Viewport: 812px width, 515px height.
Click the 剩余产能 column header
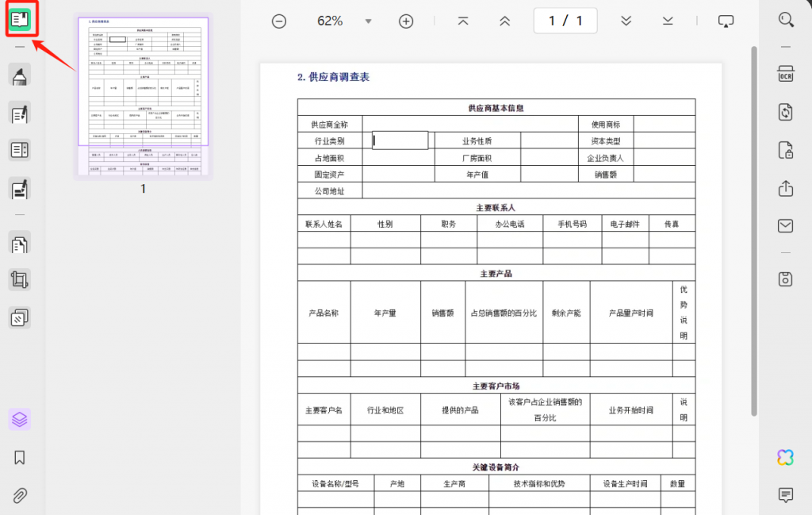click(x=566, y=313)
